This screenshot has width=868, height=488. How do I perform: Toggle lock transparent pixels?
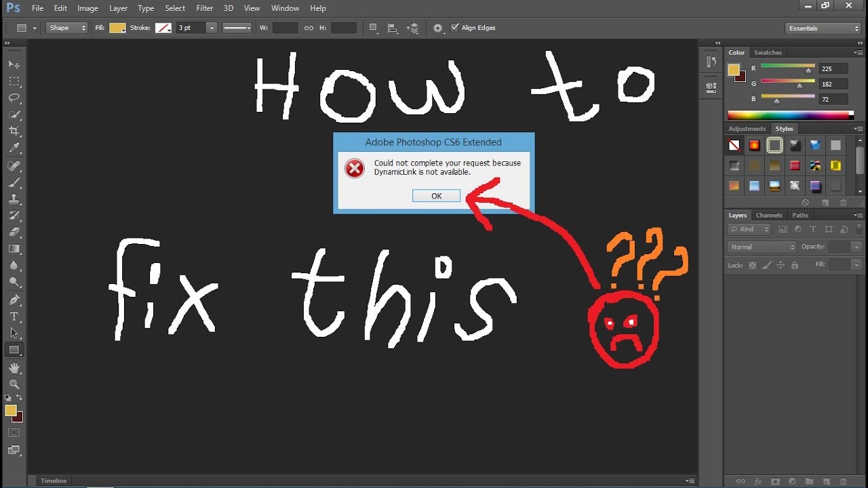click(x=752, y=265)
